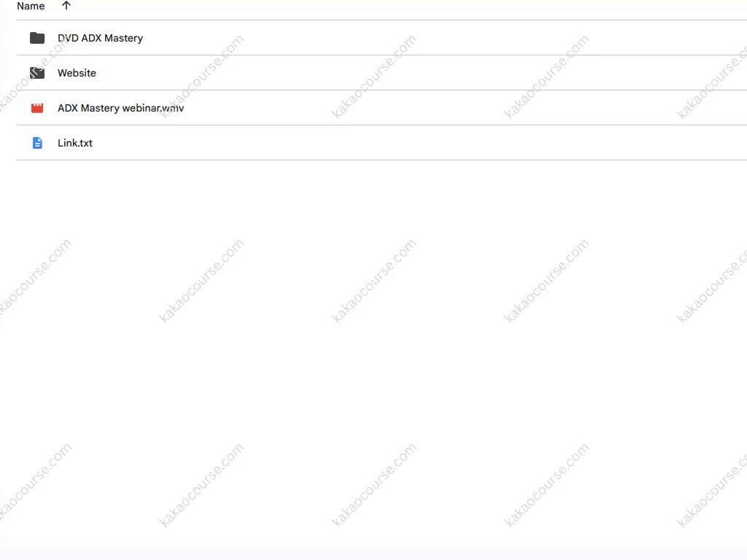Select the Website folder name
The height and width of the screenshot is (560, 747).
[77, 73]
